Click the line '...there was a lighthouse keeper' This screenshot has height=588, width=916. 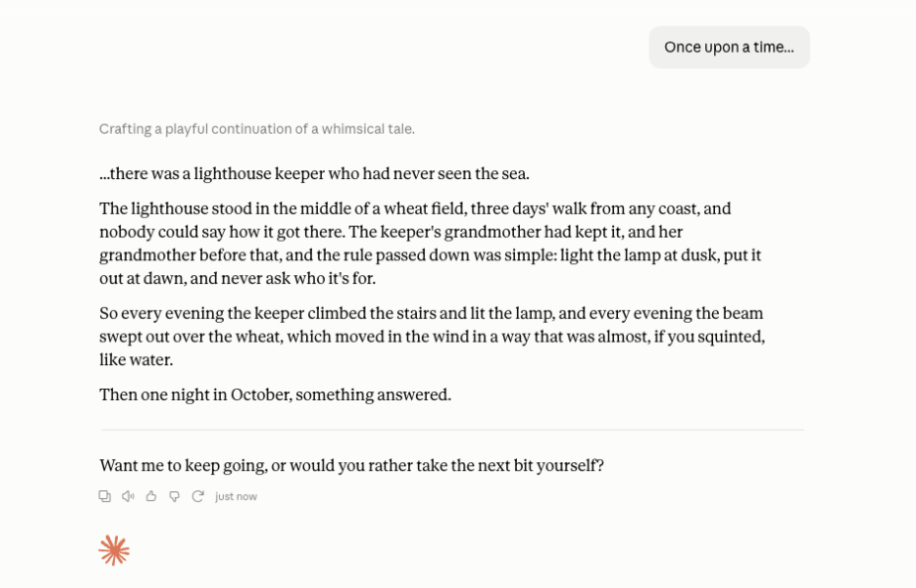(314, 174)
